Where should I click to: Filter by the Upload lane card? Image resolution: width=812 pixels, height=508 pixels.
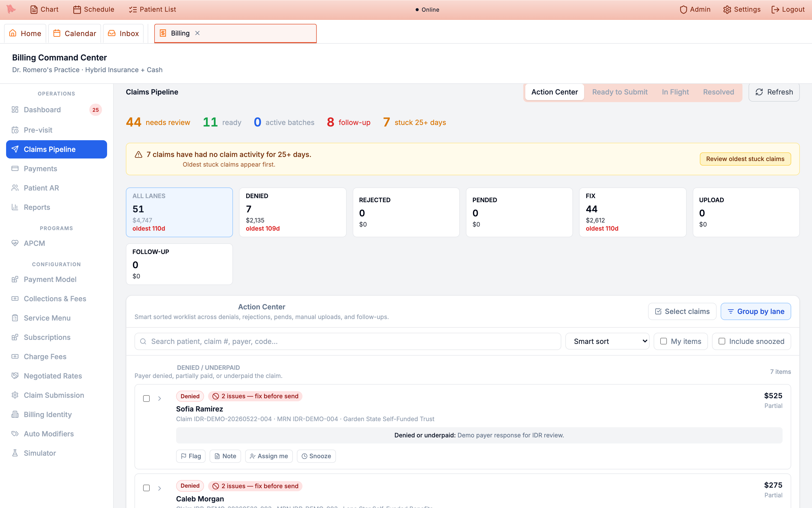(746, 212)
